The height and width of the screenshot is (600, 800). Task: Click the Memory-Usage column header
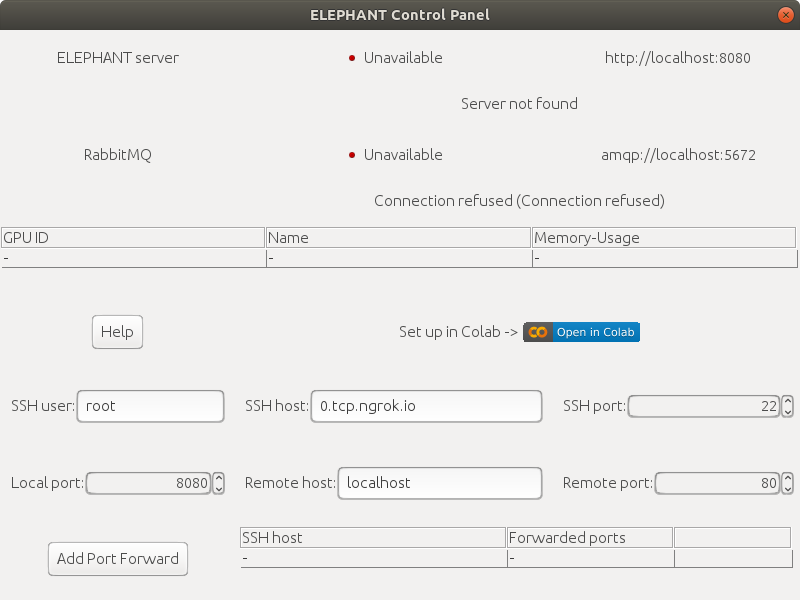(664, 238)
